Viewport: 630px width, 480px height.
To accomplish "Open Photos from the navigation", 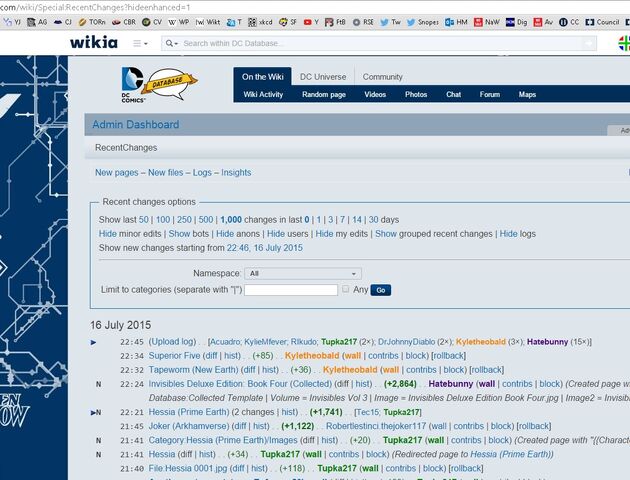I will 416,94.
